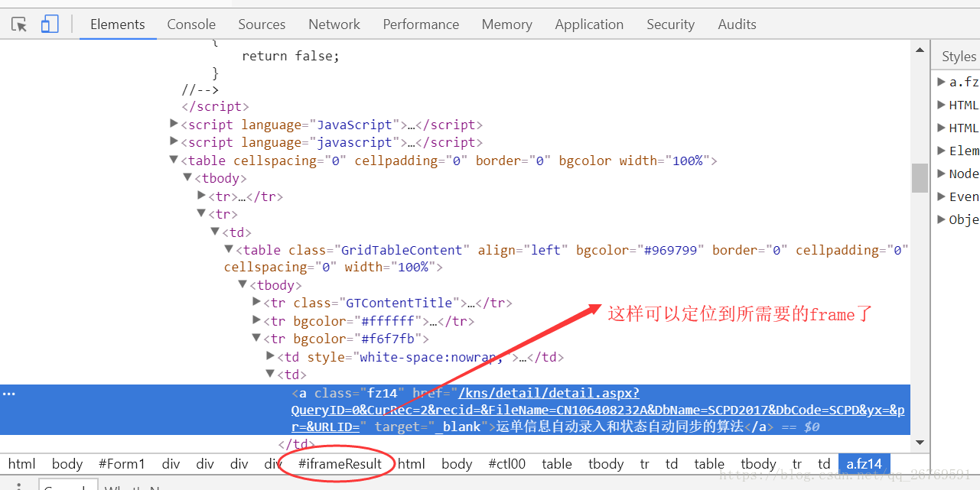Click the width="100%" attribute on cellspacing line
Screen dimensions: 980x490
click(390, 267)
